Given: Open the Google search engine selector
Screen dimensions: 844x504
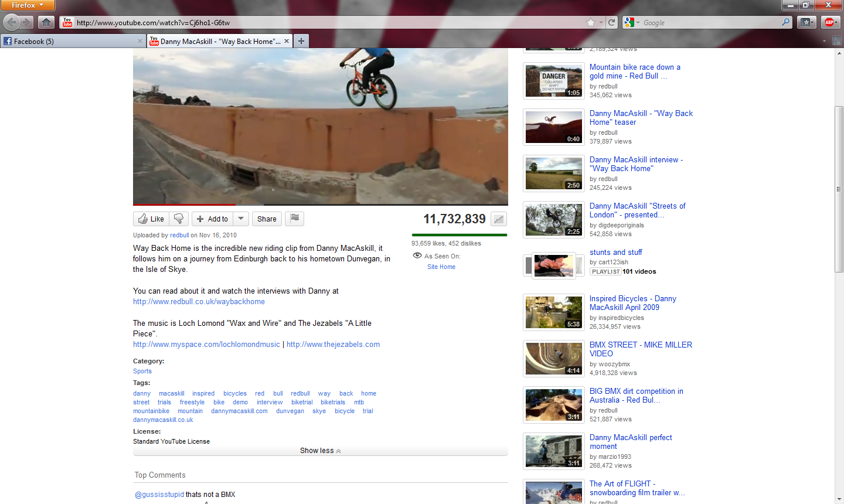Looking at the screenshot, I should (x=632, y=22).
